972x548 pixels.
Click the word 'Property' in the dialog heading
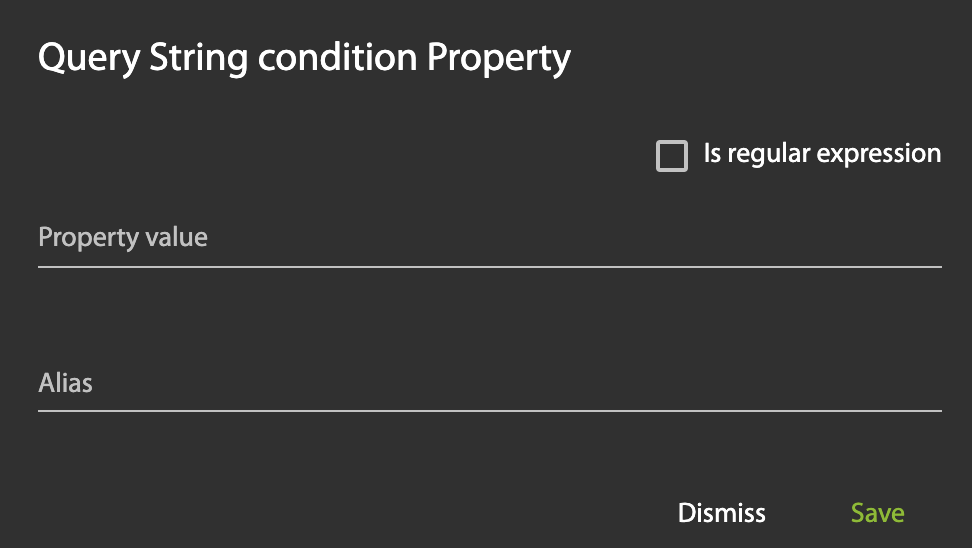click(x=499, y=58)
